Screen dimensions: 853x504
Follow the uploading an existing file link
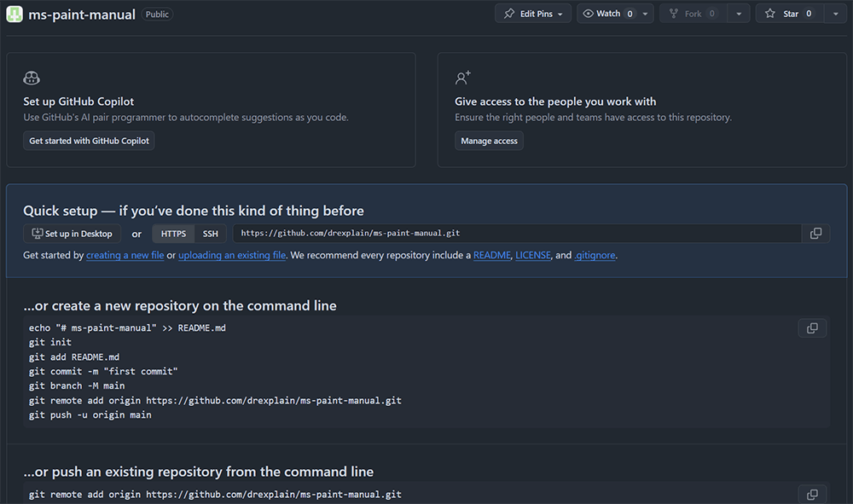232,255
